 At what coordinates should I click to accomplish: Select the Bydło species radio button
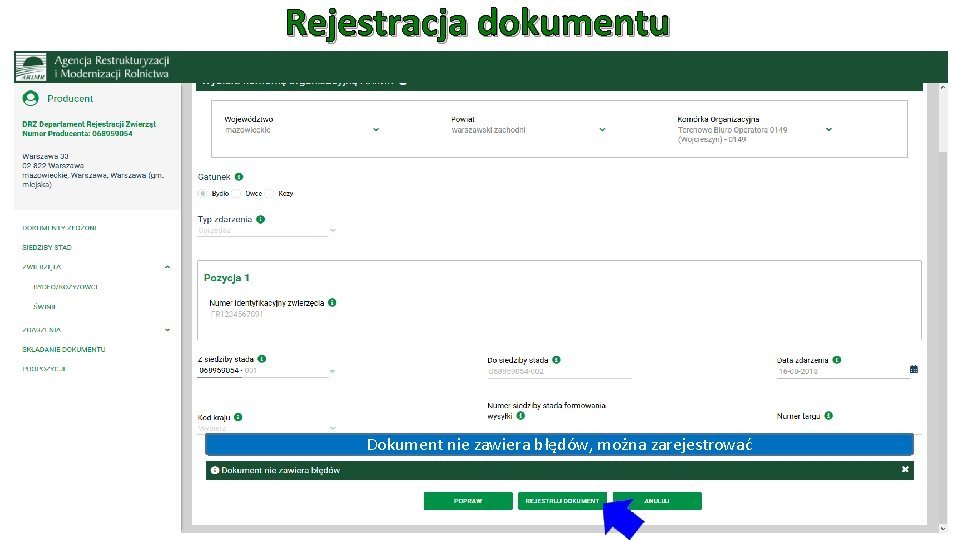click(203, 193)
